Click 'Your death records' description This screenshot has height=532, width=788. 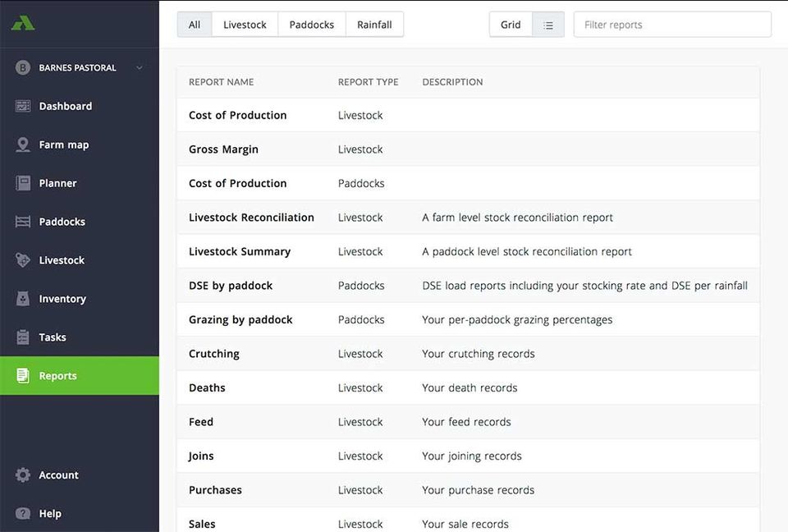pyautogui.click(x=470, y=388)
